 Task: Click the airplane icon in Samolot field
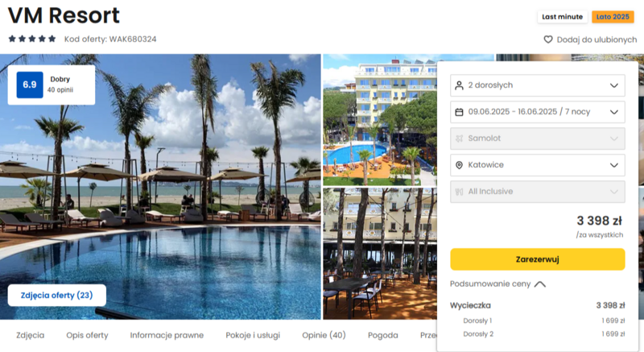pyautogui.click(x=459, y=139)
